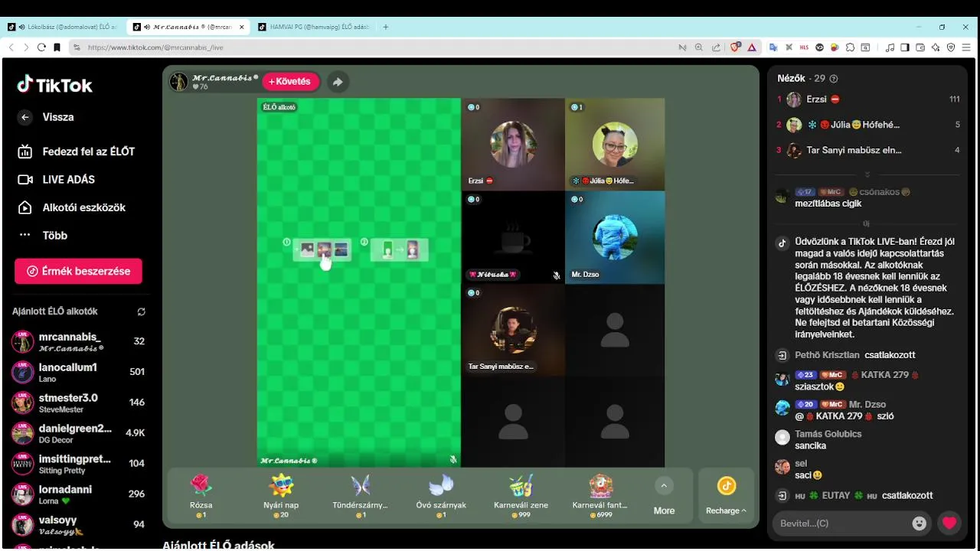Open danielgreen2 live creator row
Screen dimensions: 980x551
pos(78,433)
